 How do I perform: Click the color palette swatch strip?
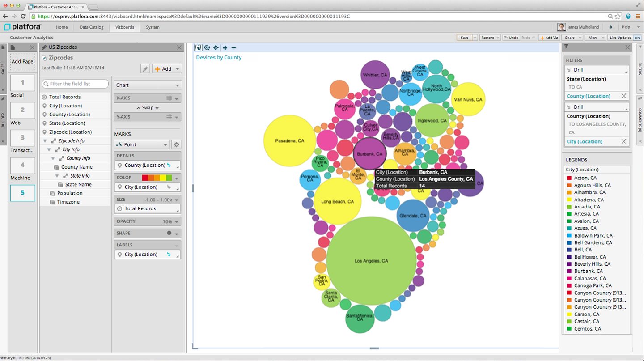tap(157, 178)
